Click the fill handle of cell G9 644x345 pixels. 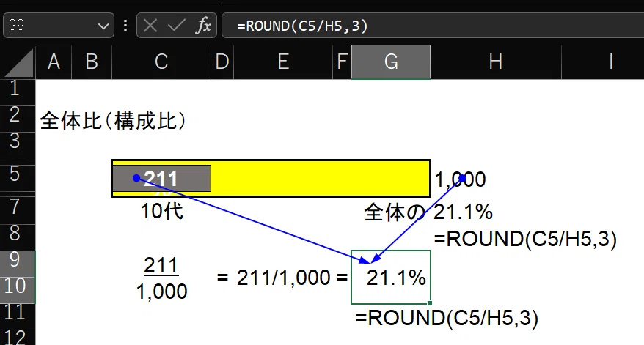pyautogui.click(x=430, y=303)
